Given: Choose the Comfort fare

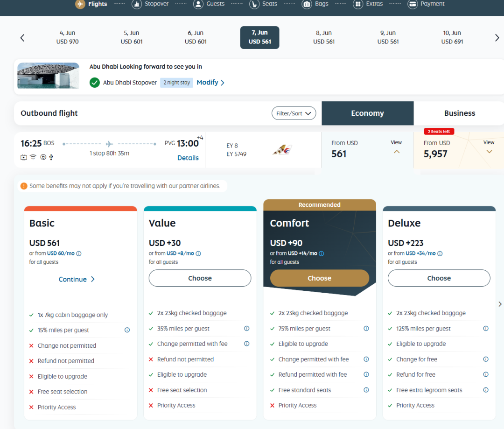Looking at the screenshot, I should [319, 278].
